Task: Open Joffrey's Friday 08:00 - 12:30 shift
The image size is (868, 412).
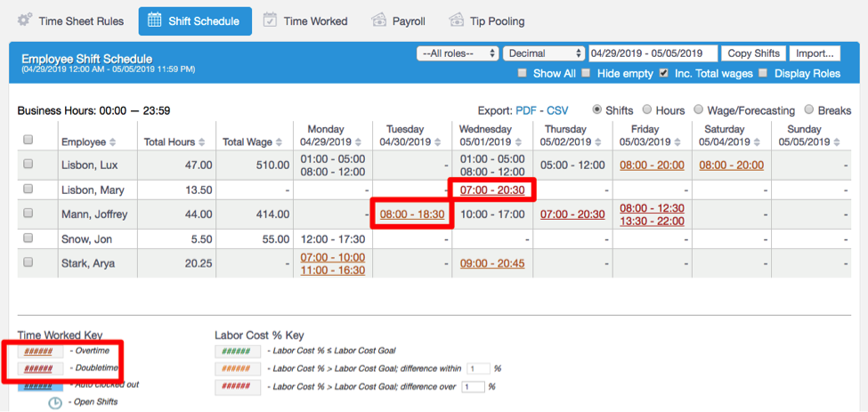Action: coord(652,208)
